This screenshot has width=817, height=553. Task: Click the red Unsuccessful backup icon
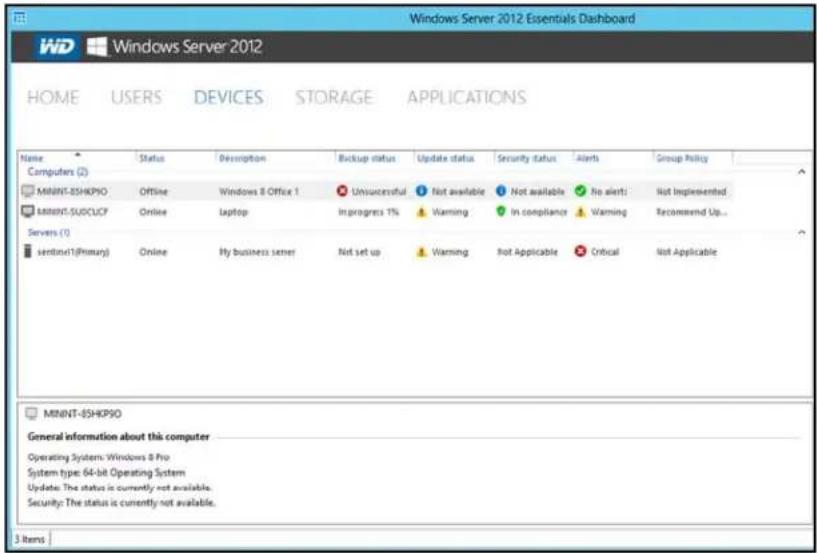tap(342, 192)
